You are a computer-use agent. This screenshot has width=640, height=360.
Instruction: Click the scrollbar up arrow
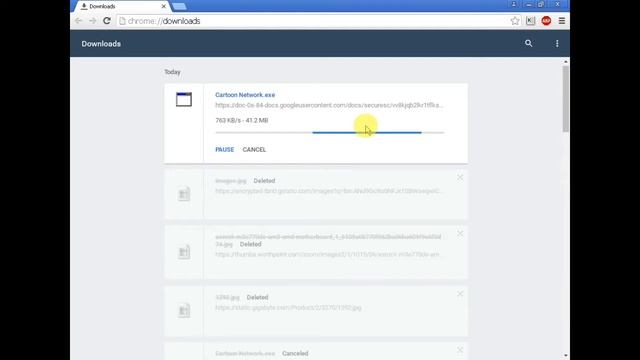tap(565, 62)
